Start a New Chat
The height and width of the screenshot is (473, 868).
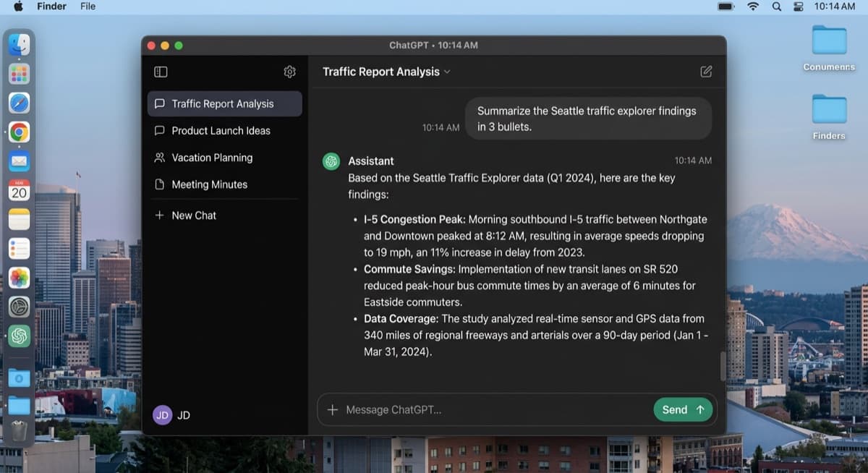point(193,216)
